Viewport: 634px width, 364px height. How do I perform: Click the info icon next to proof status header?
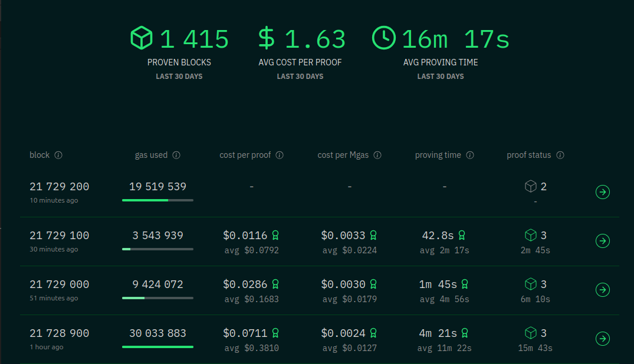[x=560, y=155]
